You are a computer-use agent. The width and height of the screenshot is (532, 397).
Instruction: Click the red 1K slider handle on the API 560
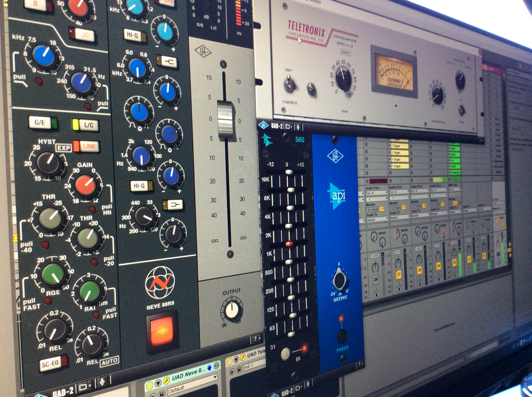(x=289, y=244)
